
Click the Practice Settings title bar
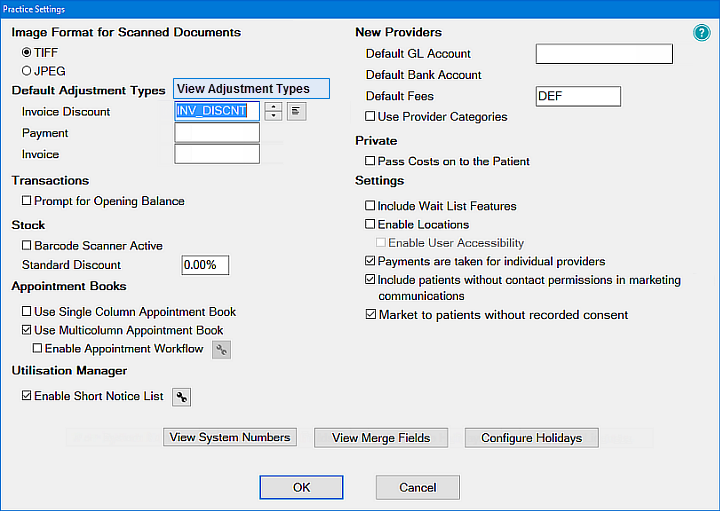point(360,9)
